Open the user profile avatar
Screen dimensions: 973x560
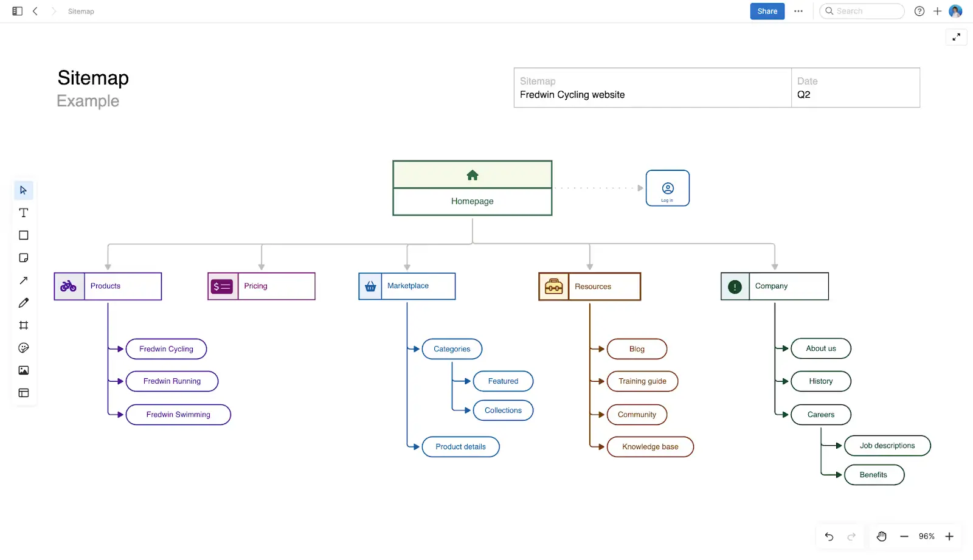955,11
